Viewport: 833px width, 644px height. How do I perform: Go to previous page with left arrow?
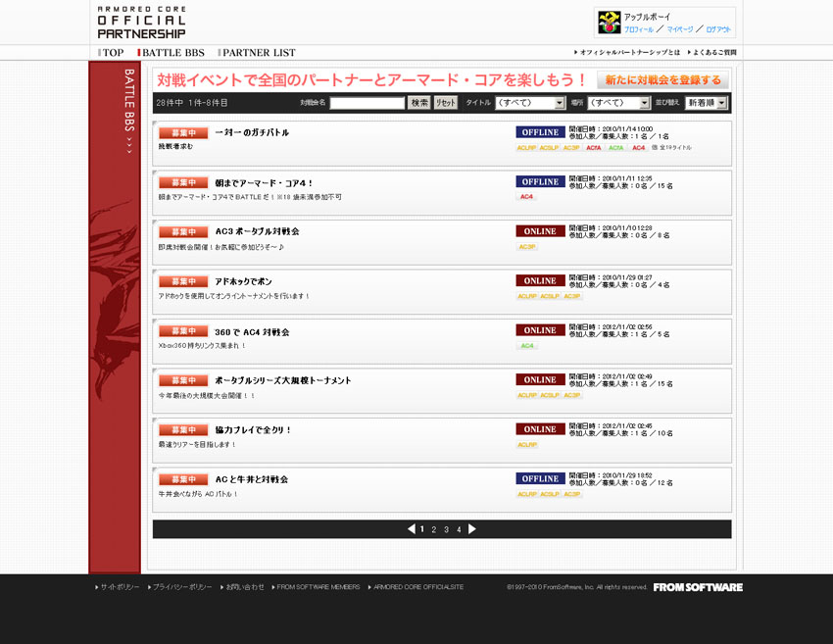(x=412, y=528)
